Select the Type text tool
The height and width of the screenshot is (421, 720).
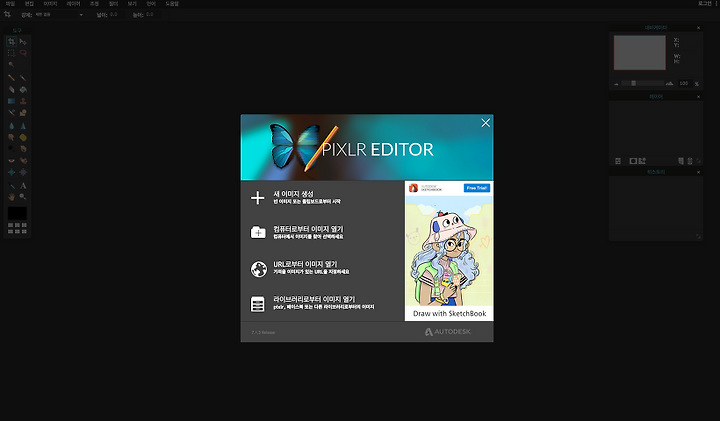point(23,185)
